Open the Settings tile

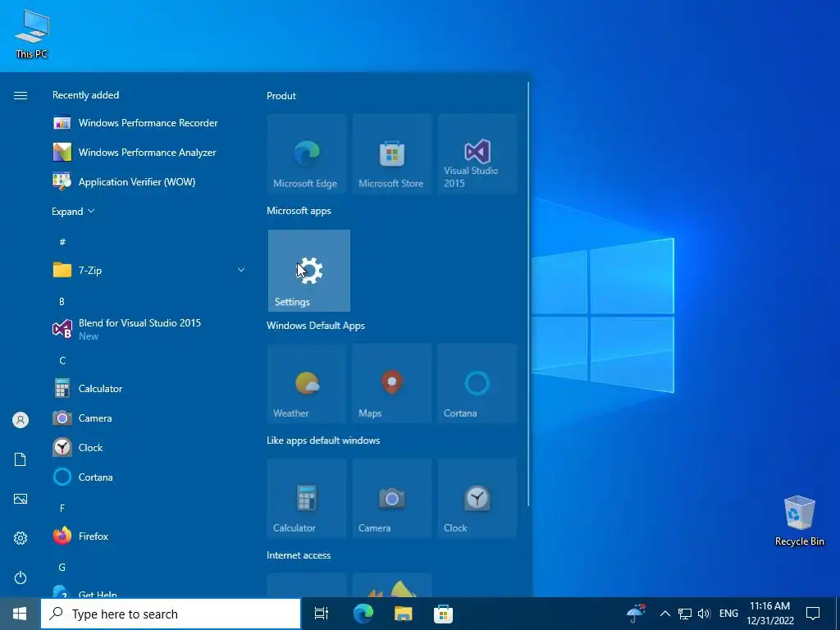tap(309, 271)
